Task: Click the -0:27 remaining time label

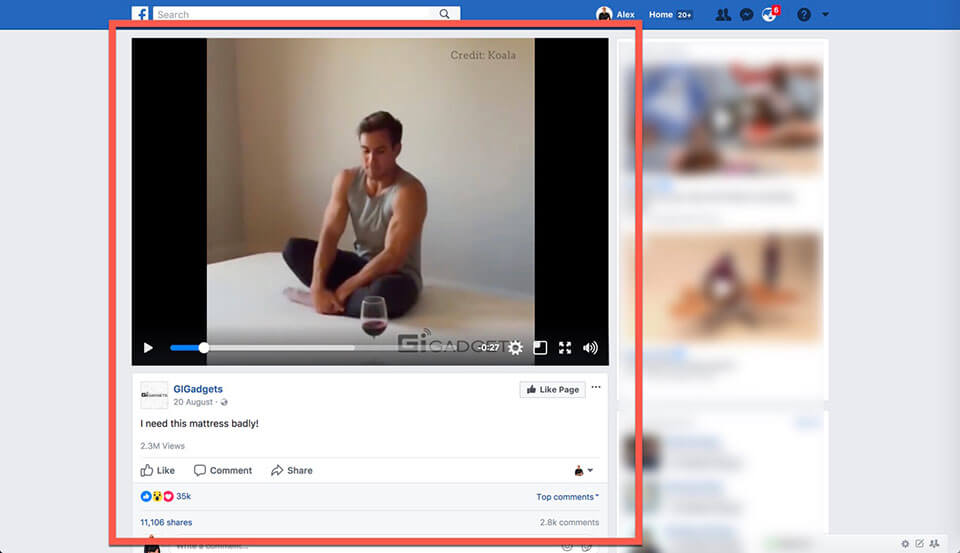Action: tap(489, 347)
